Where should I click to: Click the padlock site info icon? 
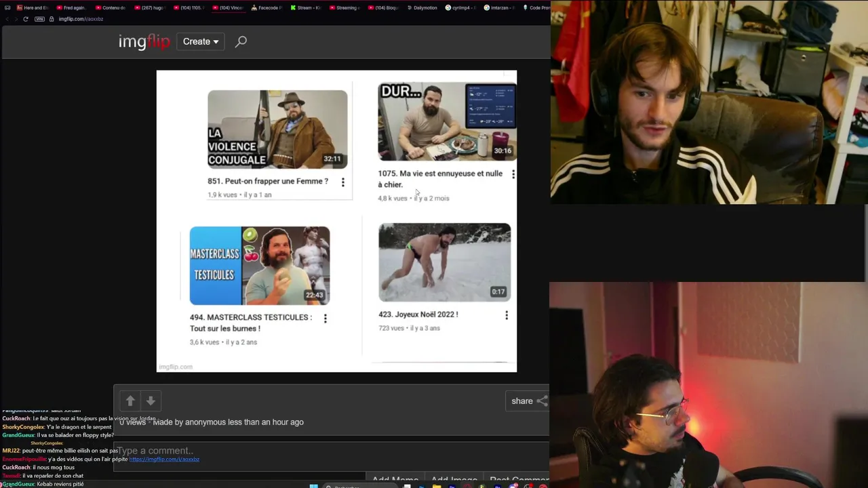52,19
